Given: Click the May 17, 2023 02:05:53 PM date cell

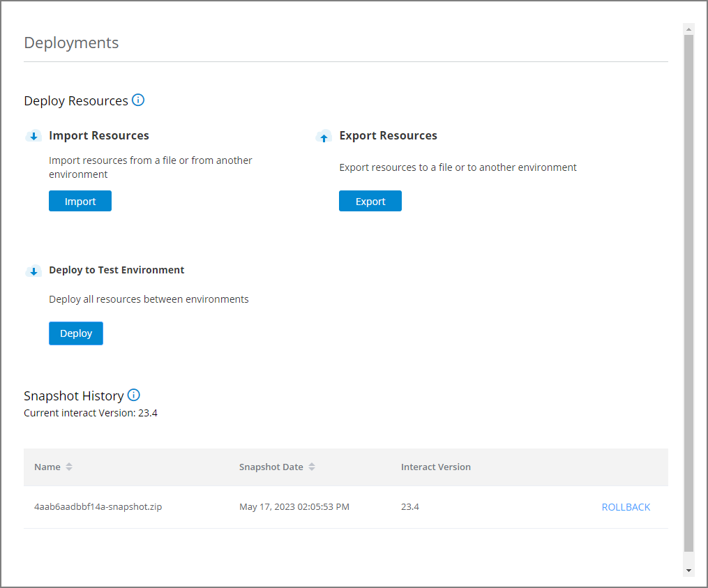Looking at the screenshot, I should click(294, 506).
